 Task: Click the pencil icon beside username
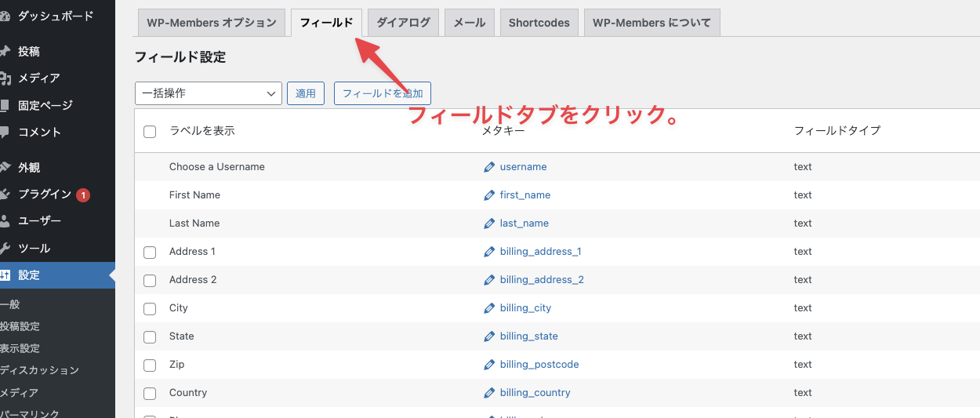pos(489,167)
